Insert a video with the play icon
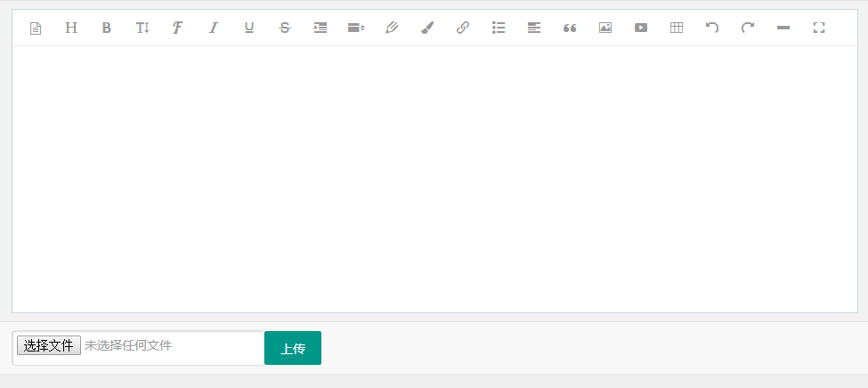This screenshot has height=388, width=868. click(x=641, y=28)
